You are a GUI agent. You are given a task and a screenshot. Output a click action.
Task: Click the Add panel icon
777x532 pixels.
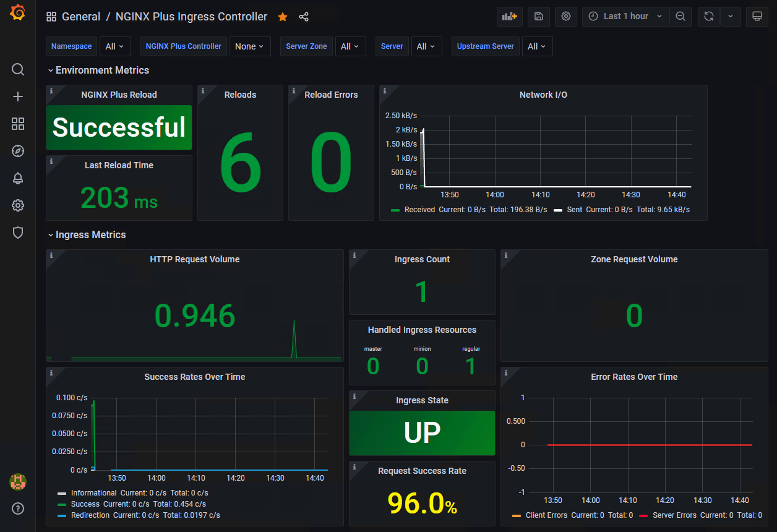510,17
